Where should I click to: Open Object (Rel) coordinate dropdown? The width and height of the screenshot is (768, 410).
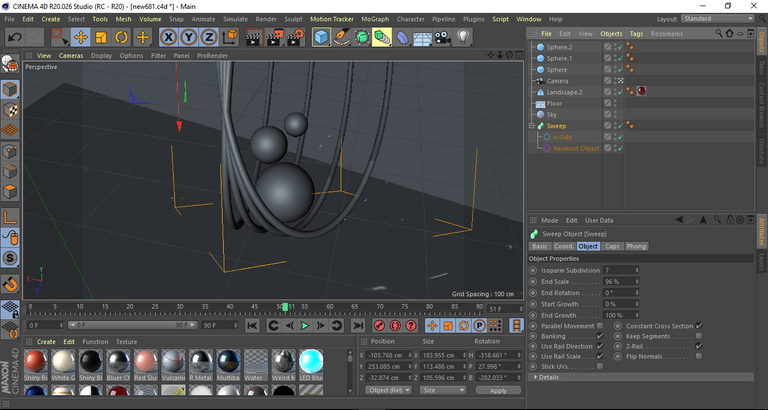[389, 390]
